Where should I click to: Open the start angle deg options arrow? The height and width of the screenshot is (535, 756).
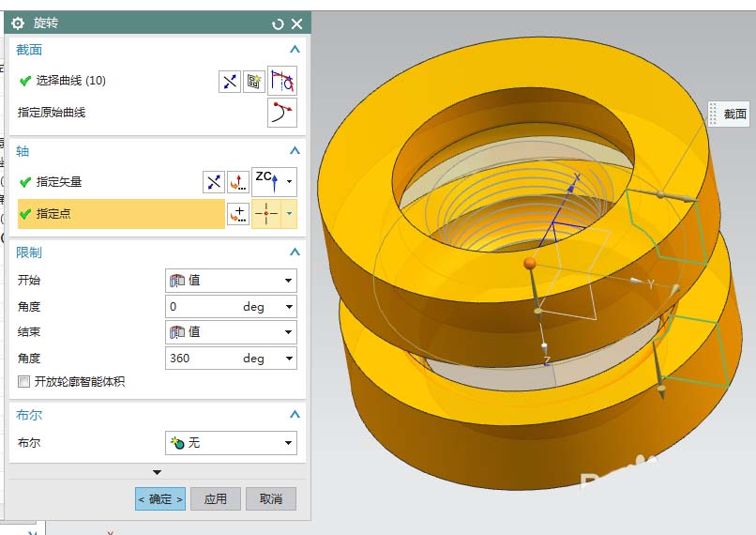click(x=289, y=306)
